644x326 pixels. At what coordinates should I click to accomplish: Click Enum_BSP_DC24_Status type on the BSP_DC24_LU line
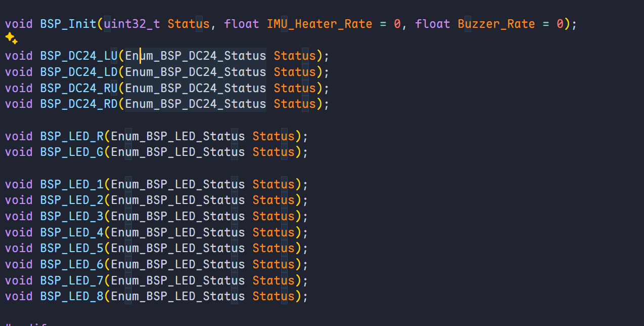tap(196, 56)
